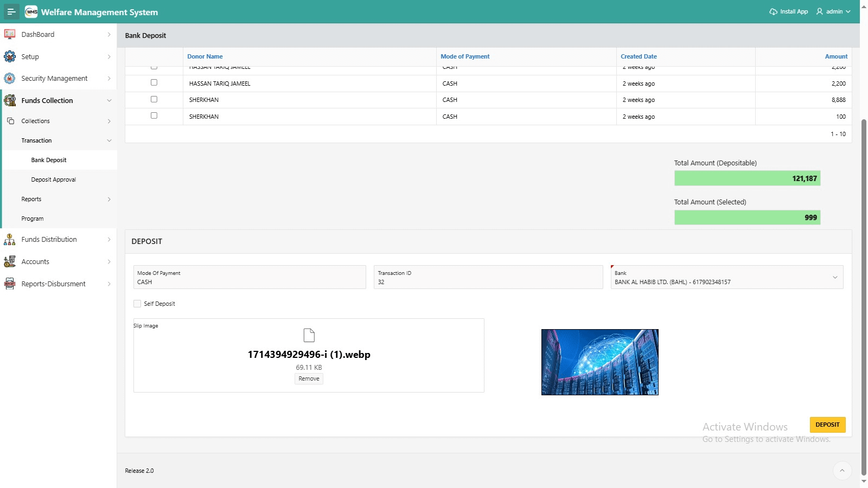Click the Install App cloud icon
The height and width of the screenshot is (488, 868).
[x=773, y=11]
